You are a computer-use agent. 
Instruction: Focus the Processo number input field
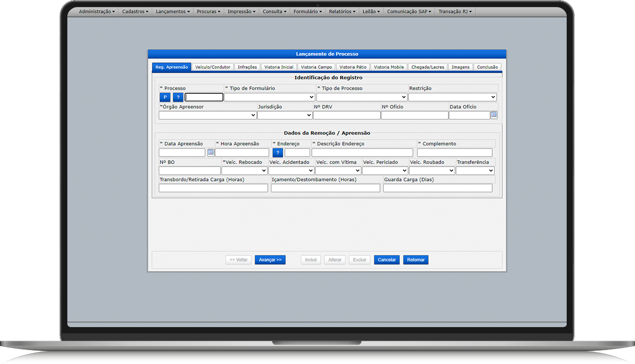click(x=204, y=97)
